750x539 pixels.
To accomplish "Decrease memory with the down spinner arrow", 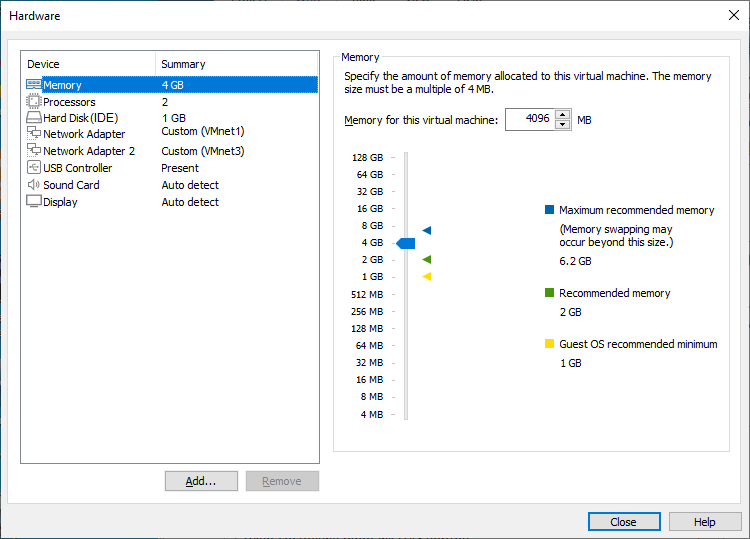I will click(x=563, y=125).
